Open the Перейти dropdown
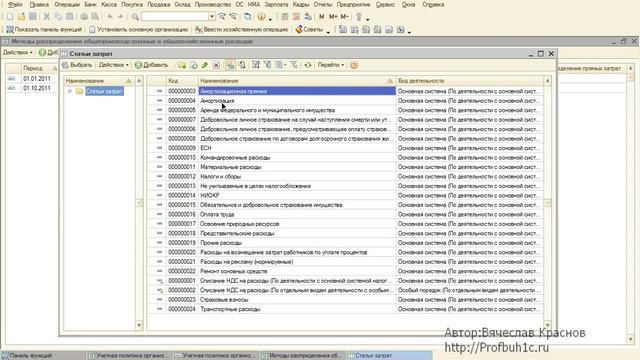 [x=331, y=65]
